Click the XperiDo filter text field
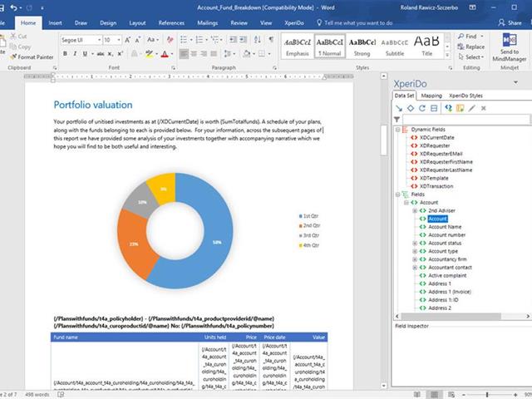This screenshot has height=399, width=532. (x=465, y=120)
